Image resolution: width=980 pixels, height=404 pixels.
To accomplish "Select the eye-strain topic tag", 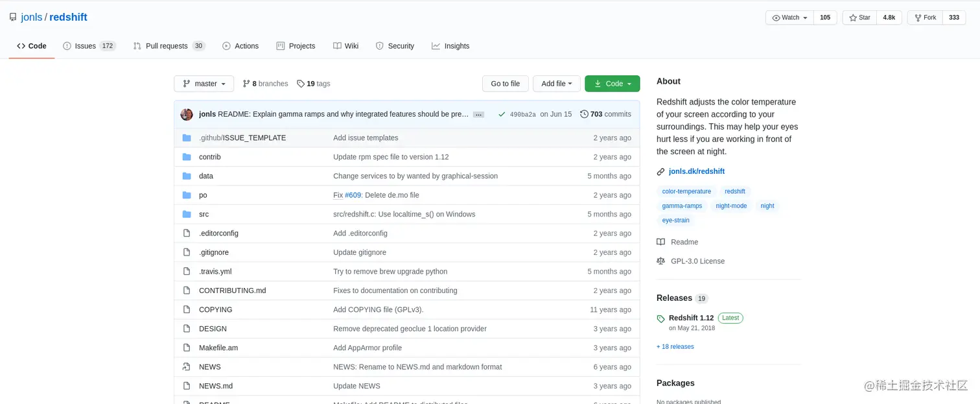I will coord(675,220).
